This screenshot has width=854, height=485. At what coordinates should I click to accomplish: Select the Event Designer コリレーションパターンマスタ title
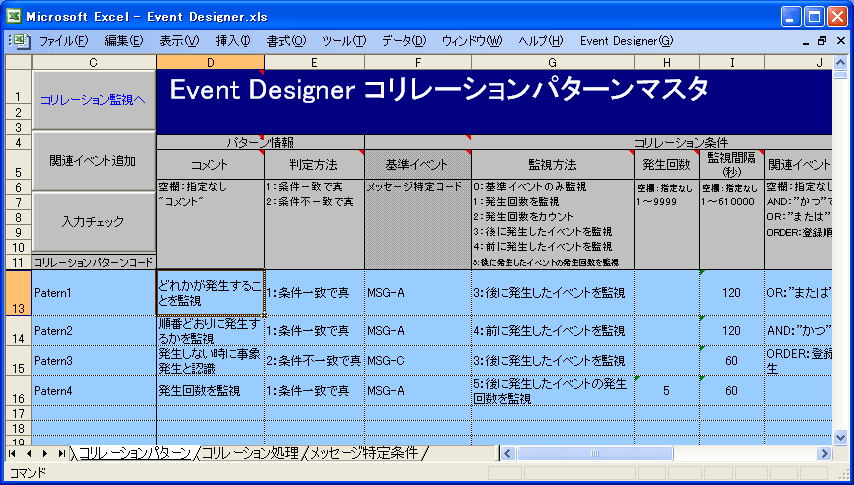coord(439,89)
